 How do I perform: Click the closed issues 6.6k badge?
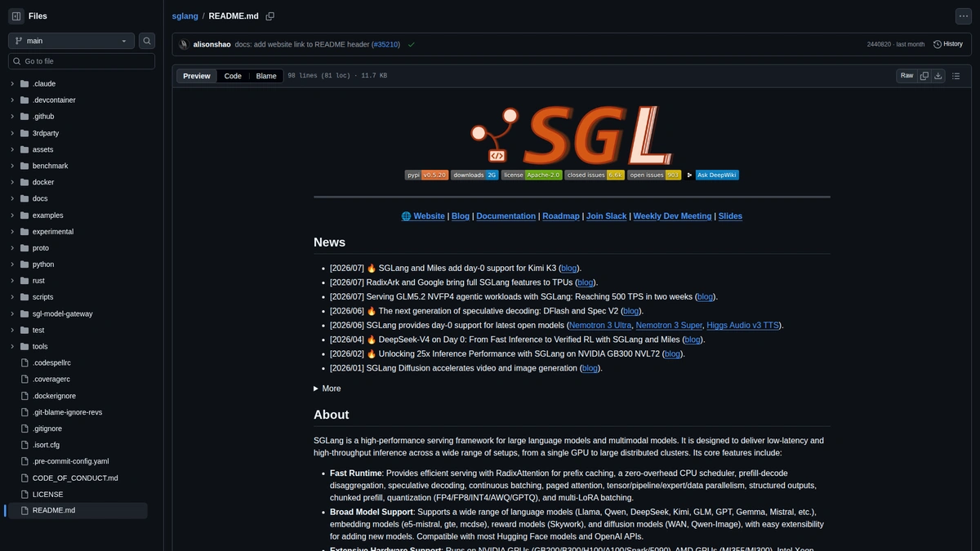(x=595, y=175)
